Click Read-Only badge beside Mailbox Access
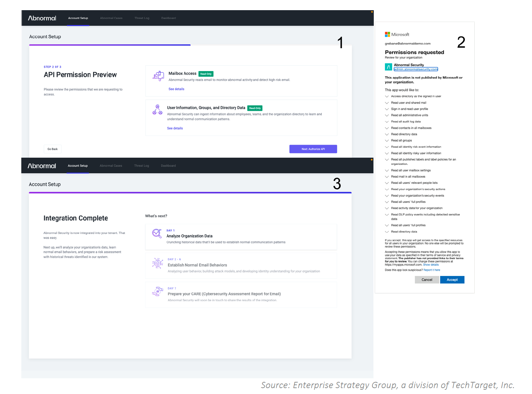Screen dimensions: 532x394 tap(206, 74)
